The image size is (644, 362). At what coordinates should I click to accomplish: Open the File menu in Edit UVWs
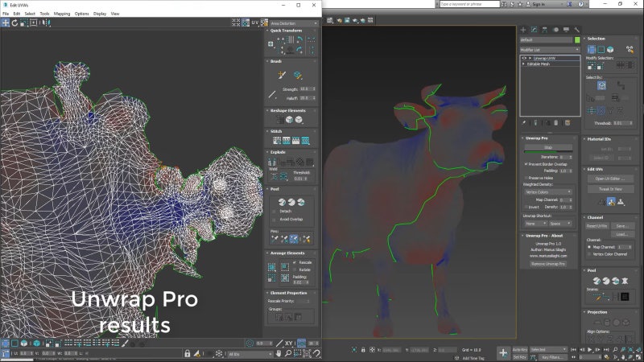pyautogui.click(x=6, y=14)
